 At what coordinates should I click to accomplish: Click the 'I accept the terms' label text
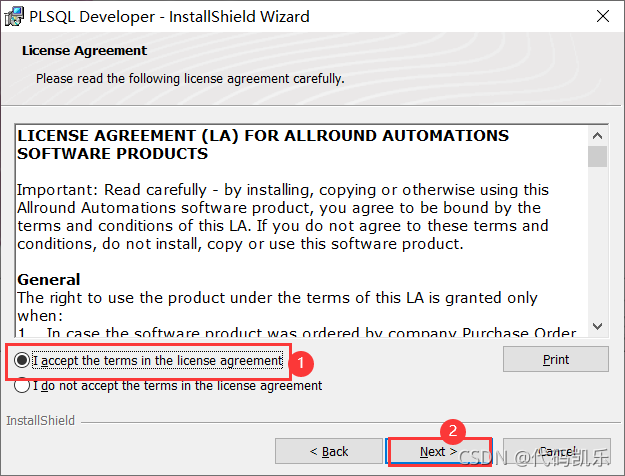click(x=157, y=360)
